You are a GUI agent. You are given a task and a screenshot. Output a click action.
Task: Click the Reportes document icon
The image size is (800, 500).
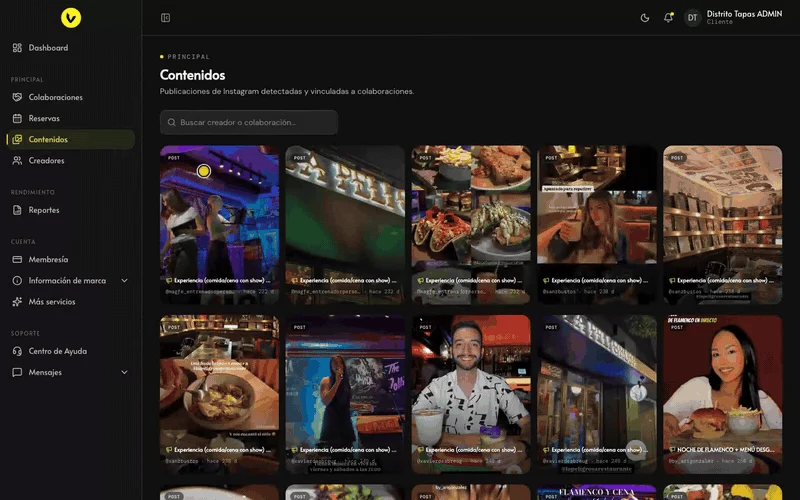(17, 210)
